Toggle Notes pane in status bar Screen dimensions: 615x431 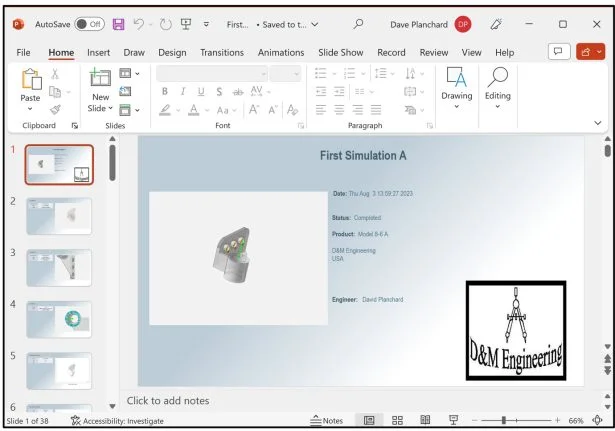pyautogui.click(x=326, y=420)
